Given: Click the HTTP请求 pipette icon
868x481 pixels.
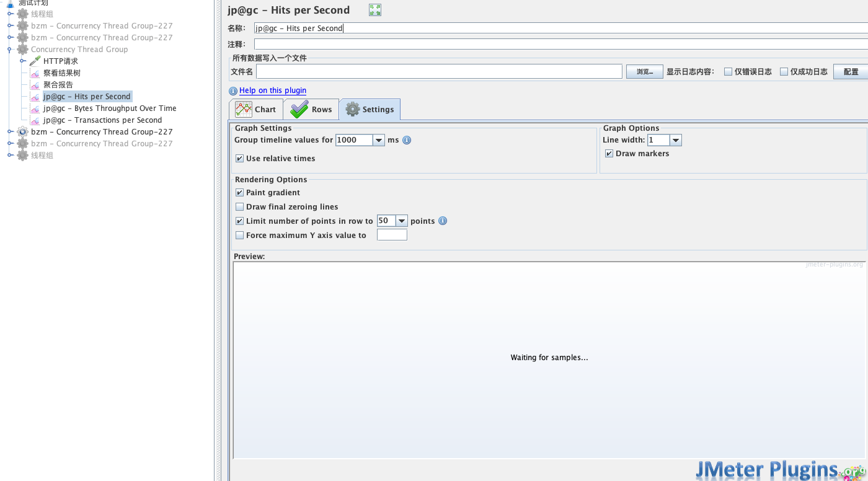Looking at the screenshot, I should click(x=35, y=61).
